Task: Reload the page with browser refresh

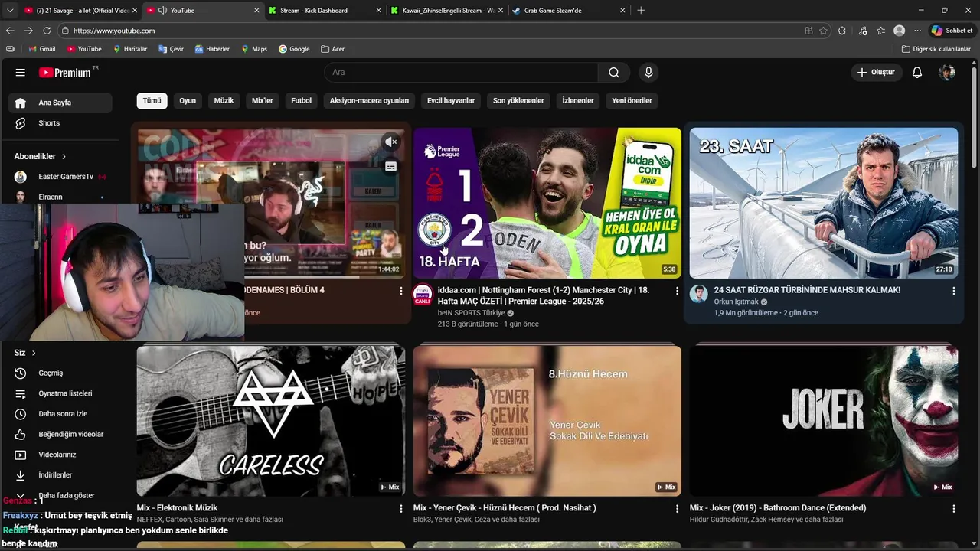Action: pyautogui.click(x=47, y=31)
